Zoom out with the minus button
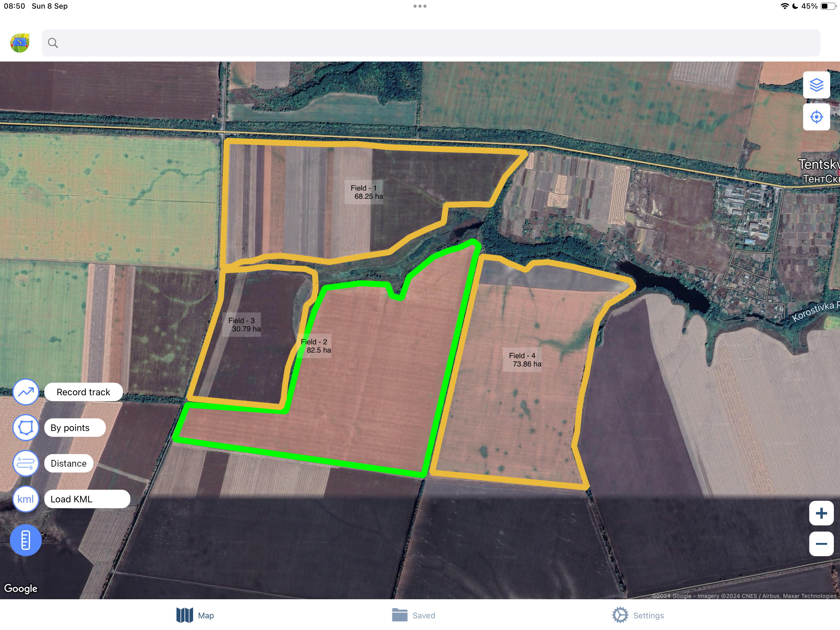 tap(821, 544)
